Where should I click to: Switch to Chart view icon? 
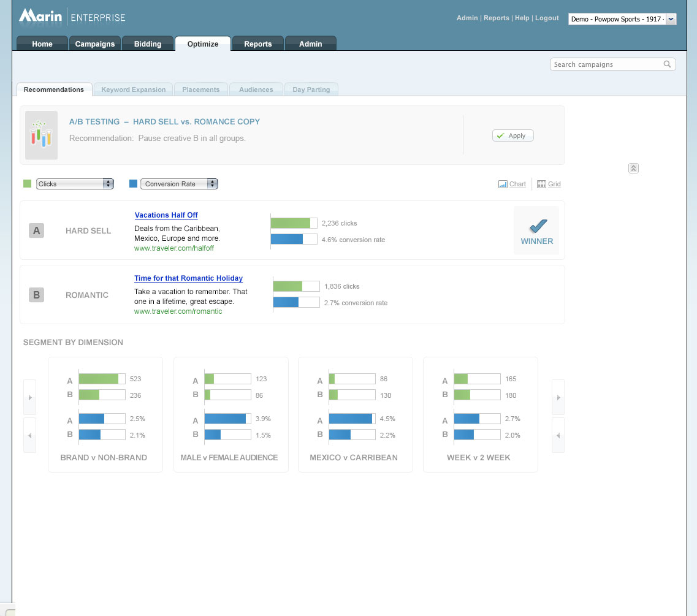point(503,184)
